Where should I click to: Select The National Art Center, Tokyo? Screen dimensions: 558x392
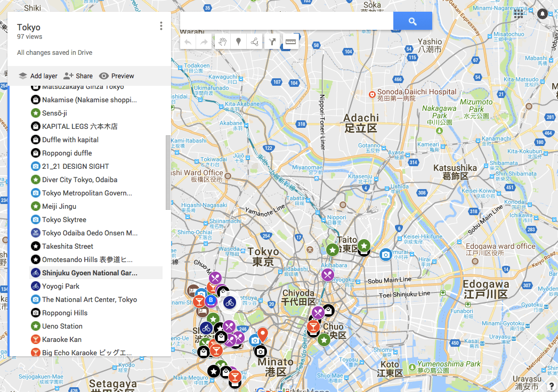click(96, 299)
